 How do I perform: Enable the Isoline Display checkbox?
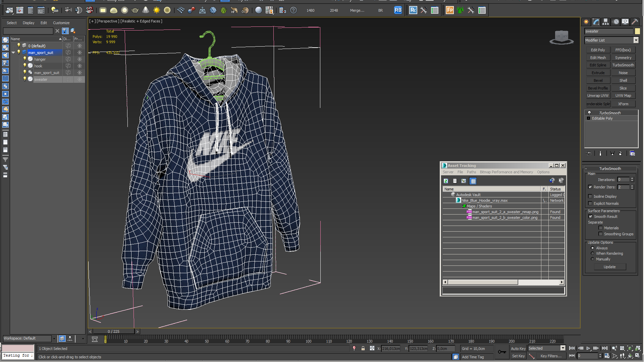[590, 196]
